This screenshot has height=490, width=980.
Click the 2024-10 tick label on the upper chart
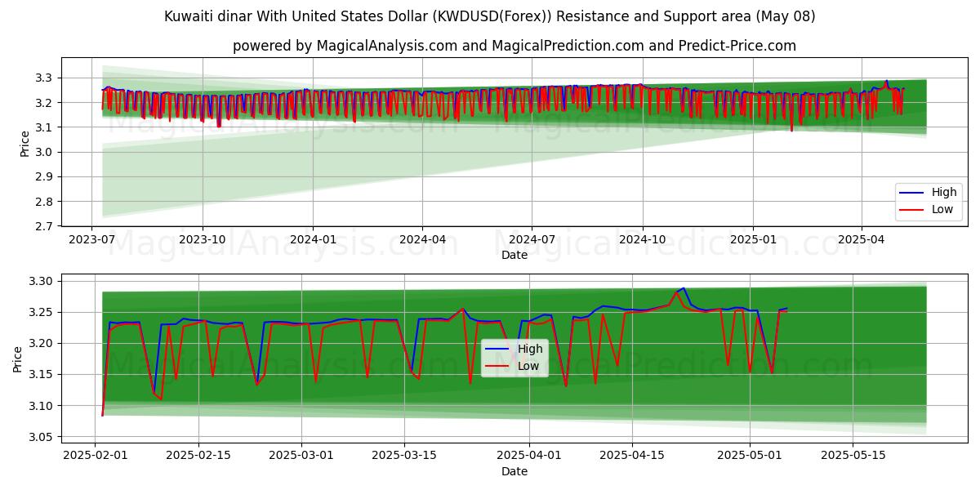coord(642,240)
